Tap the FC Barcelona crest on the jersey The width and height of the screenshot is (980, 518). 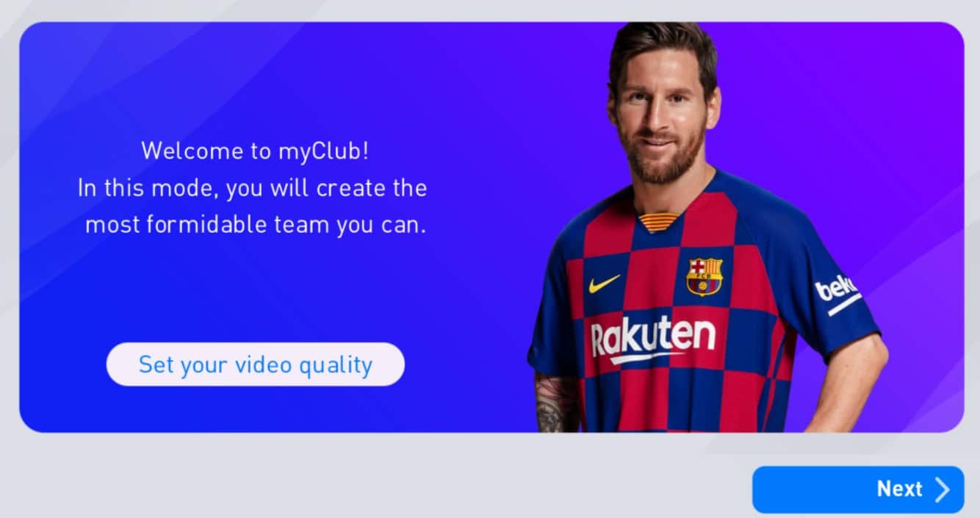(705, 276)
